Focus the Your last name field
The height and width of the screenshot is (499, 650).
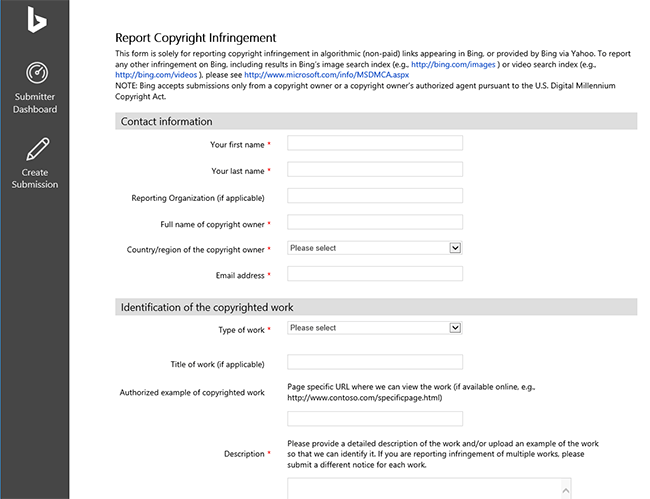375,170
